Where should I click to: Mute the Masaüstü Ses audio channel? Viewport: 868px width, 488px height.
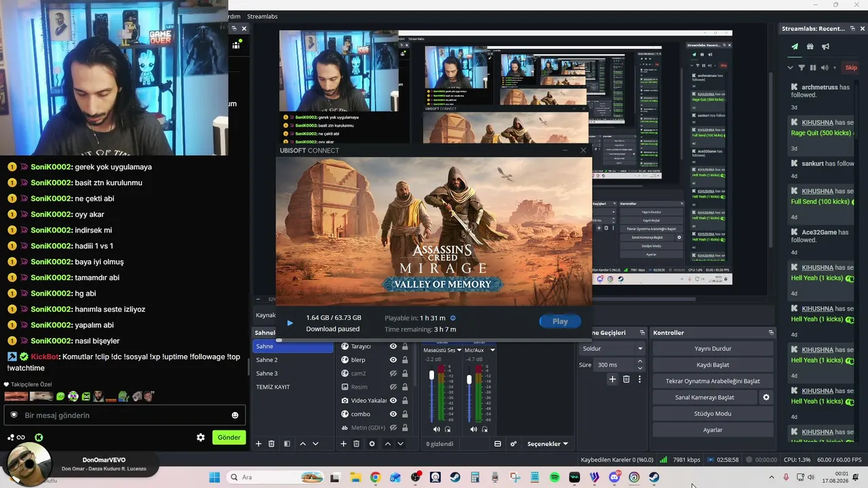coord(437,429)
